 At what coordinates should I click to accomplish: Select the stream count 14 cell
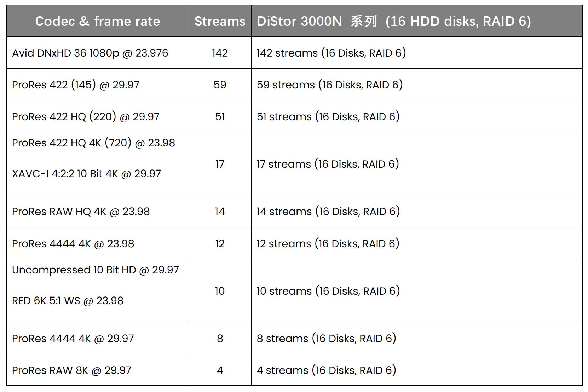coord(220,212)
